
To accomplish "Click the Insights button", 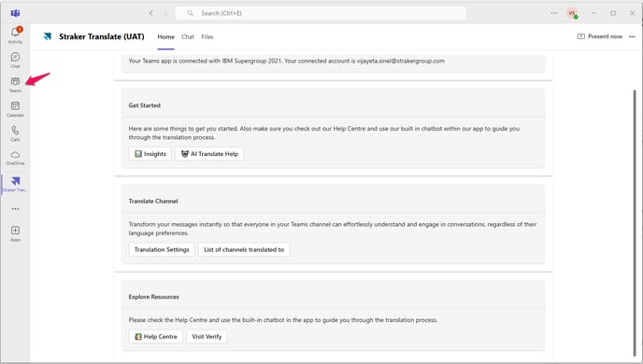I will click(150, 154).
